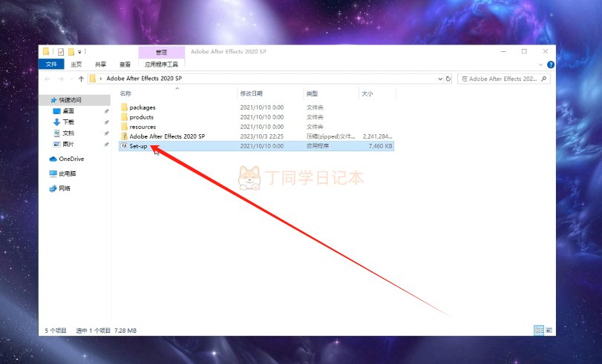Switch to Large icons view in status bar

tap(549, 330)
